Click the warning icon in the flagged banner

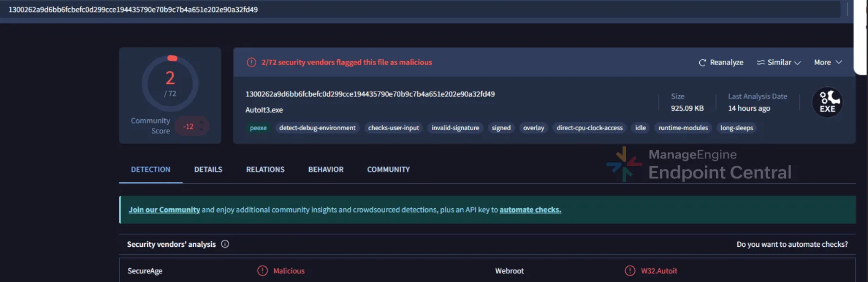(x=251, y=62)
